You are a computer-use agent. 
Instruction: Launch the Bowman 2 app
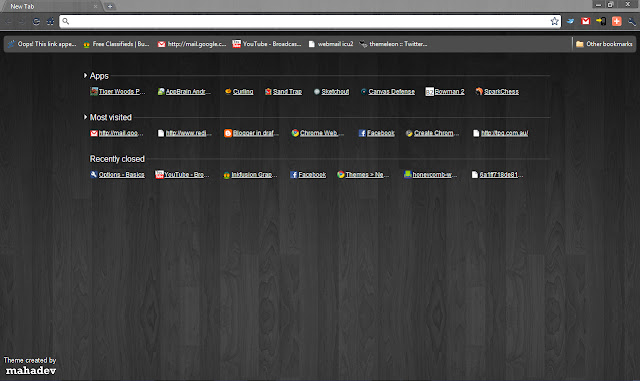(445, 91)
